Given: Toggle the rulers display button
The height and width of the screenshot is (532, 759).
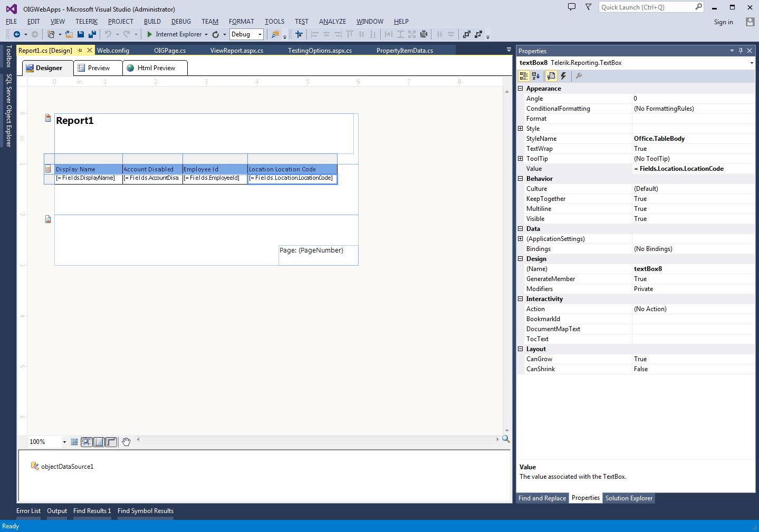Looking at the screenshot, I should [111, 442].
